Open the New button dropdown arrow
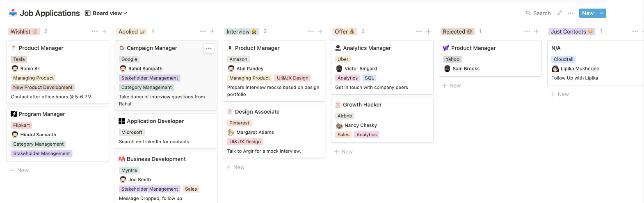The width and height of the screenshot is (644, 203). [x=601, y=13]
